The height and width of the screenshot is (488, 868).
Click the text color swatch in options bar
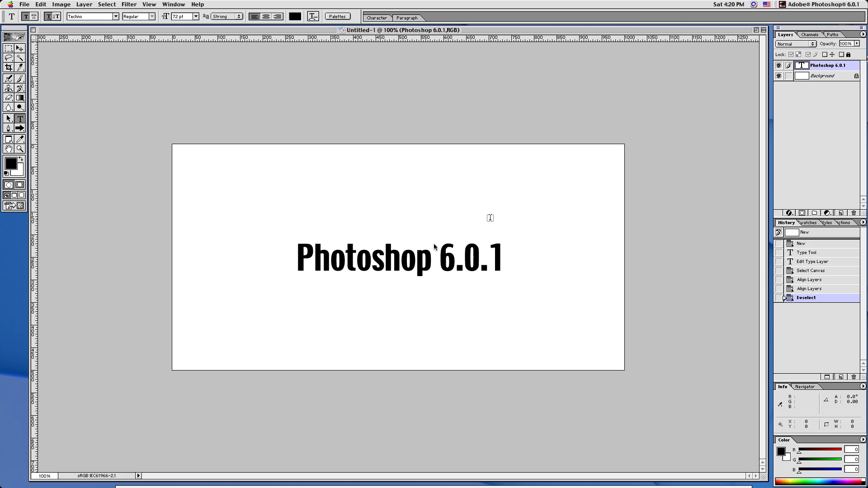click(x=295, y=16)
